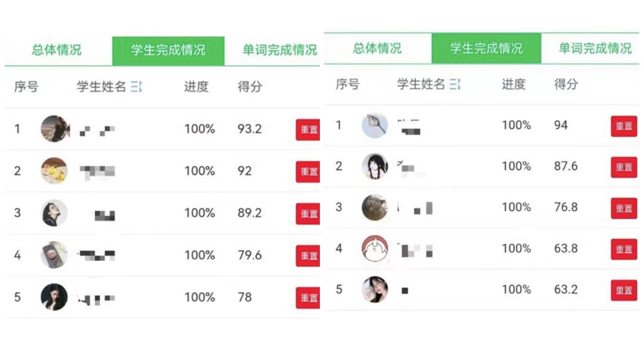Select the avatar in the 89.2 score row

[55, 213]
